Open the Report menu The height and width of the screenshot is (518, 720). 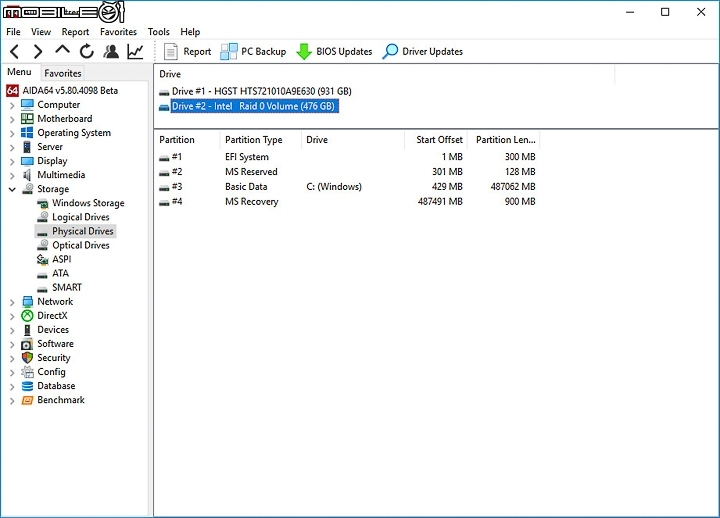[x=75, y=32]
